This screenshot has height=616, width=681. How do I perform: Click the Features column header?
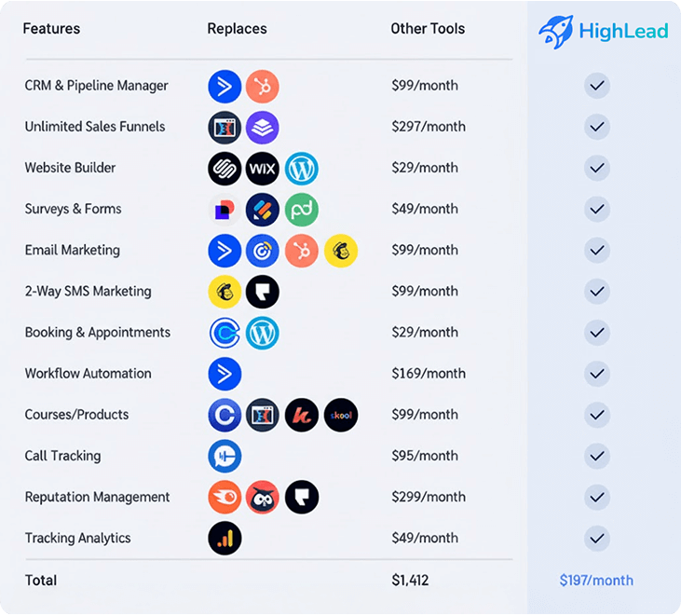(51, 29)
